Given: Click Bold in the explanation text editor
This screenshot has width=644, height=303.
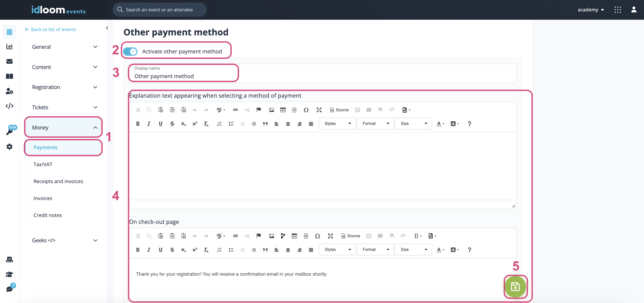Looking at the screenshot, I should pyautogui.click(x=138, y=124).
